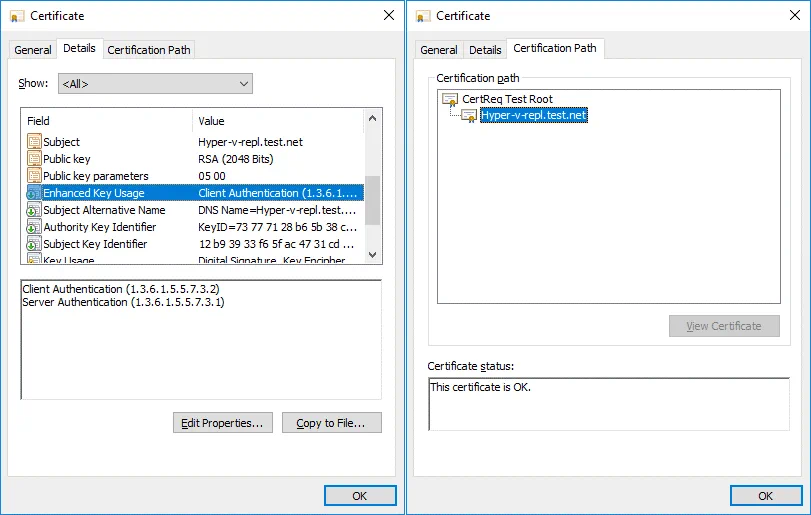Screen dimensions: 811x515
Task: Switch to General tab in left dialog
Action: [x=33, y=50]
